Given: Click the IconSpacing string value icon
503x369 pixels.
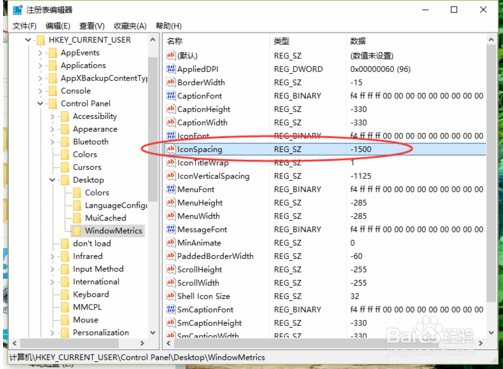Looking at the screenshot, I should click(x=171, y=149).
